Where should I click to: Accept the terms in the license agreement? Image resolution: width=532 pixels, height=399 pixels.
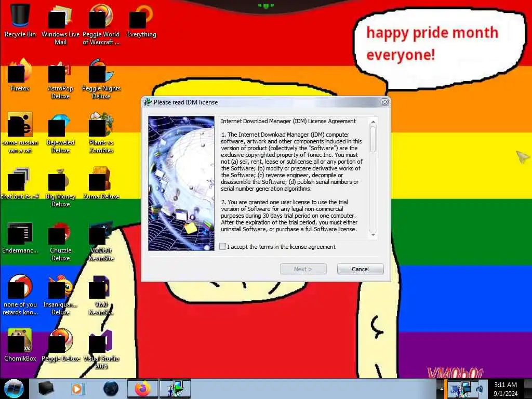click(222, 247)
